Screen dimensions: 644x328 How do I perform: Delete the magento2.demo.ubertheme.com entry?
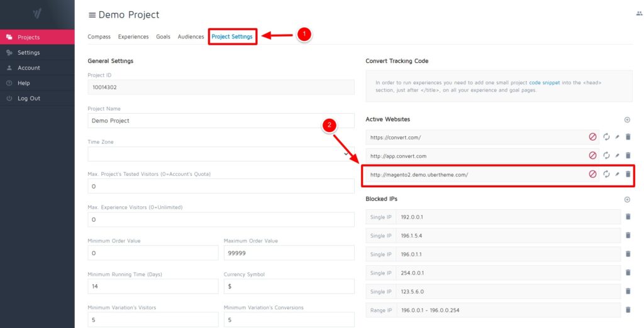point(628,174)
